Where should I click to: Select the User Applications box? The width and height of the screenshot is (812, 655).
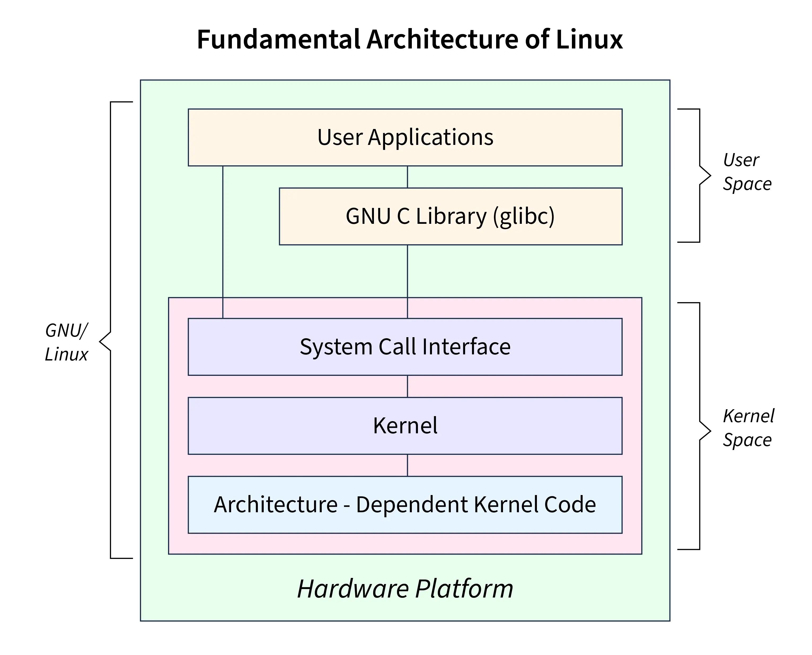point(405,137)
